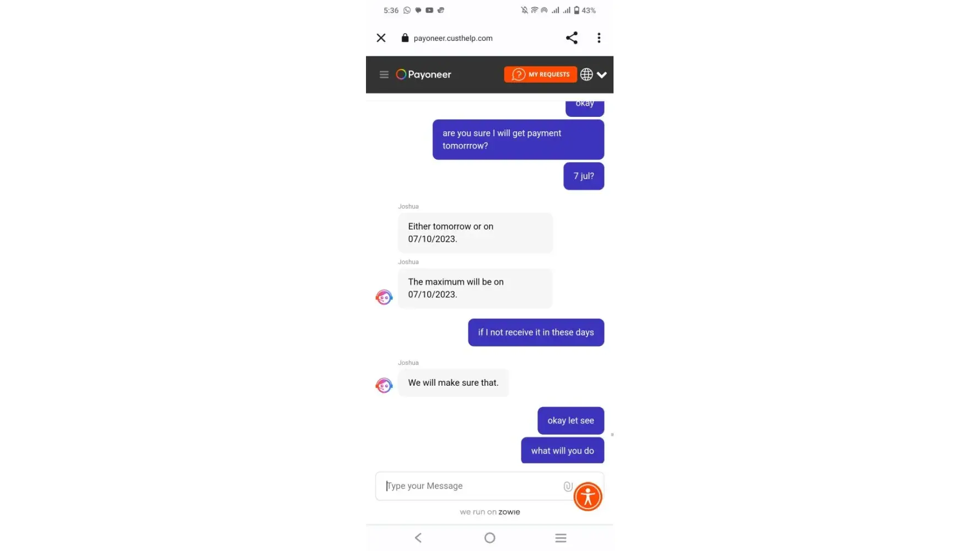The image size is (980, 551).
Task: Tap the payoneer.custhelp.com address text
Action: (x=453, y=38)
